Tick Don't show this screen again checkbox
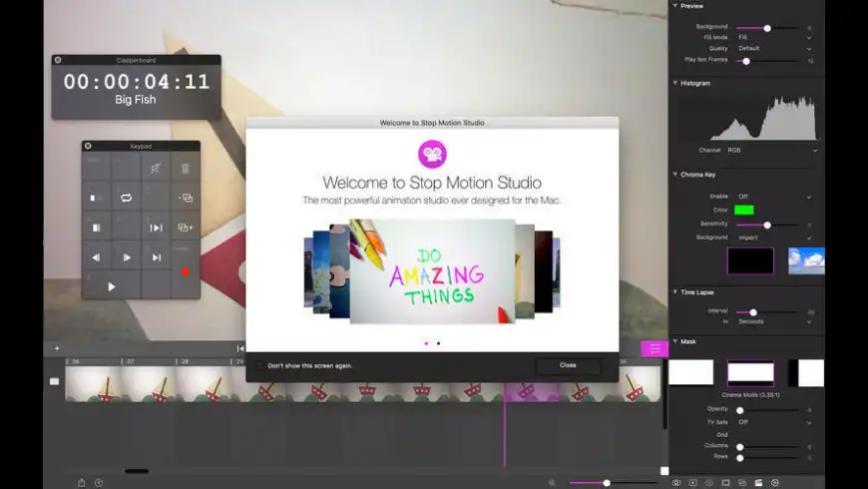 pyautogui.click(x=259, y=365)
